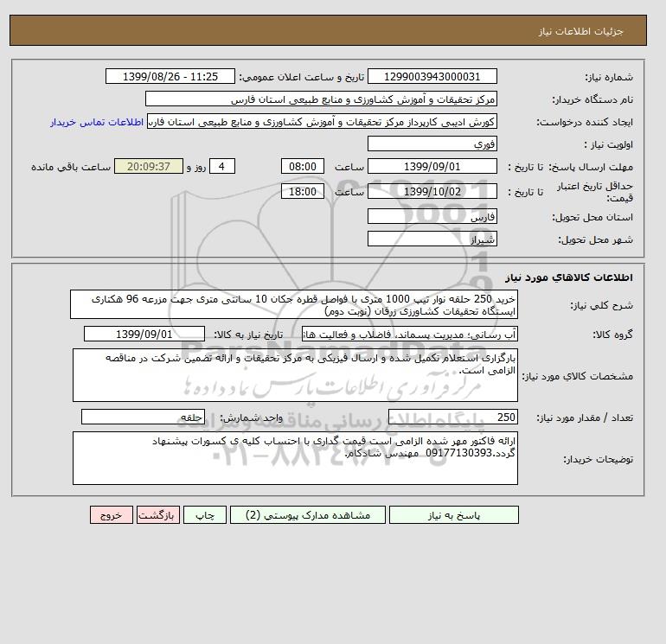Click the label شماره نیاز
The image size is (666, 644).
(609, 77)
